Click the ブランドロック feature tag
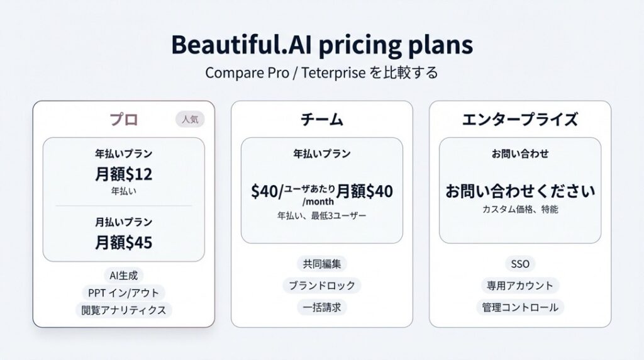 322,285
